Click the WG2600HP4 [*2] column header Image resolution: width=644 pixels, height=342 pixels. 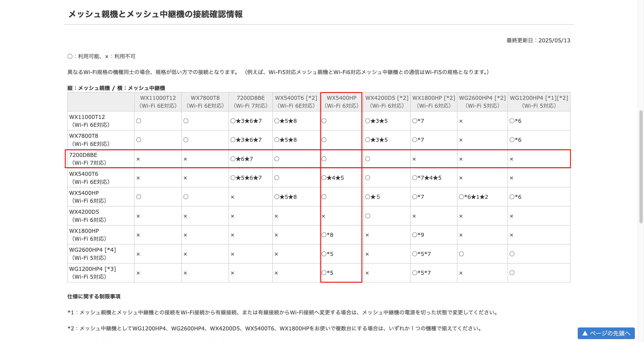tap(482, 102)
